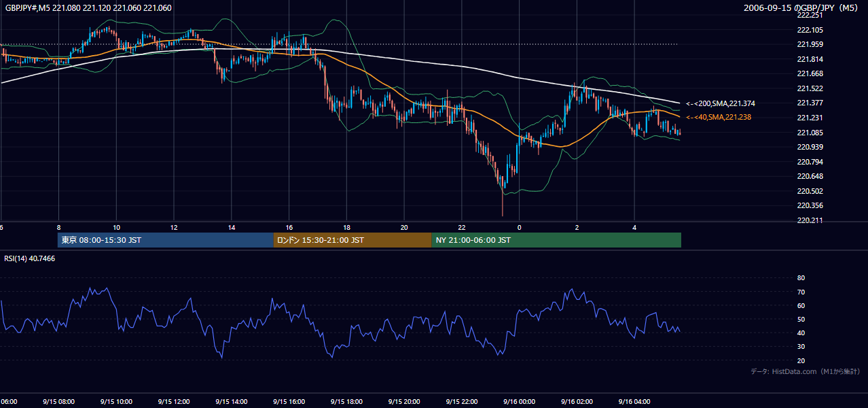The width and height of the screenshot is (868, 408).
Task: Click the 9/15 18:00 time axis label
Action: (x=346, y=401)
